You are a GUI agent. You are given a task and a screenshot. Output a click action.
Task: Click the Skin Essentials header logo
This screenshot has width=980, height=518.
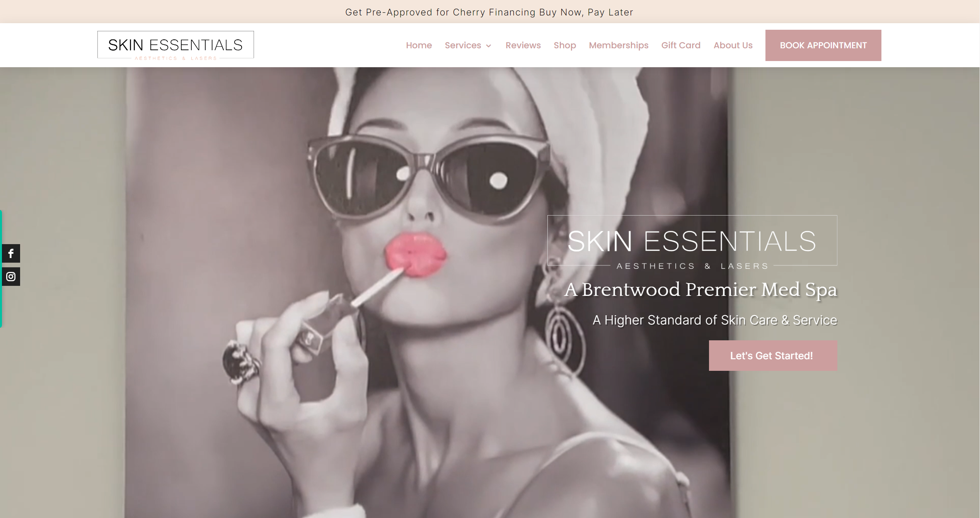(175, 45)
